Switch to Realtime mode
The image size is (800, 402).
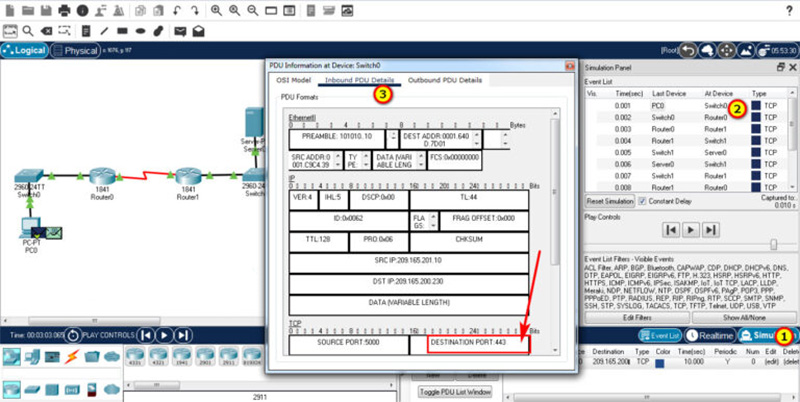710,335
